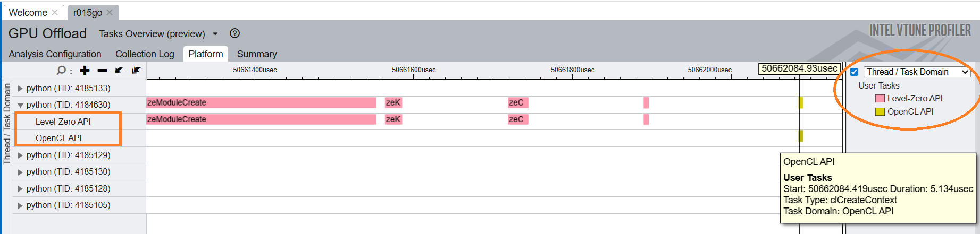The width and height of the screenshot is (980, 234).
Task: Select the zeModuleCreate task bar in Level-Zero row
Action: click(x=261, y=119)
